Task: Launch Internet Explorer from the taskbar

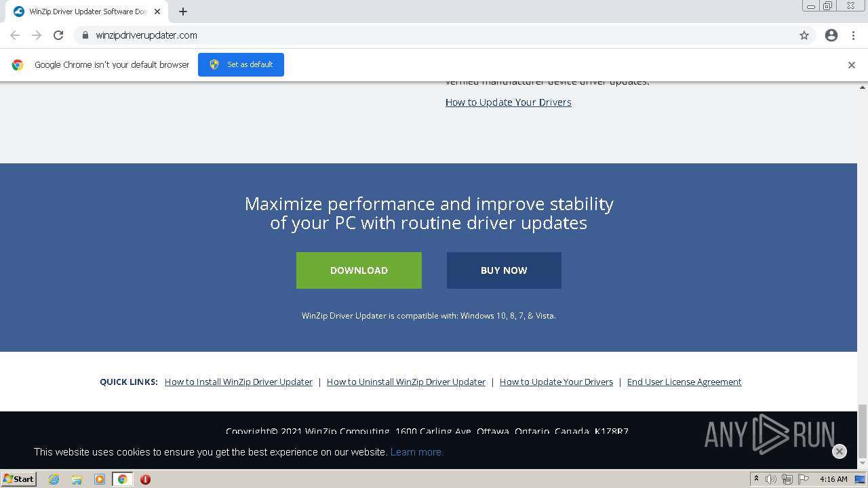Action: click(54, 479)
